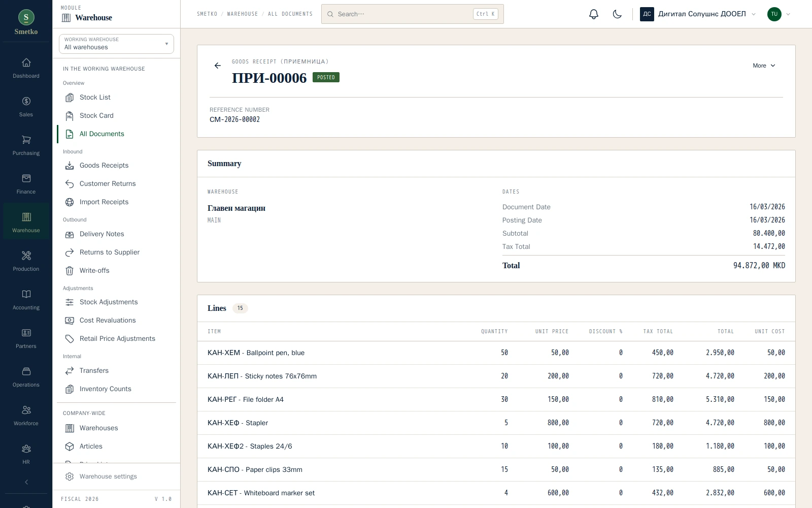Open Cost Revaluations
This screenshot has height=508, width=812.
click(x=116, y=320)
